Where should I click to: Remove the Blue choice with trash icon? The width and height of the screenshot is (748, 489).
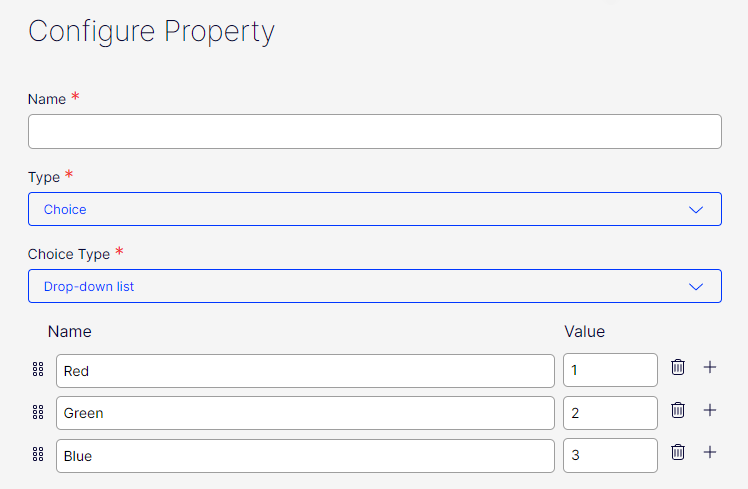click(678, 453)
